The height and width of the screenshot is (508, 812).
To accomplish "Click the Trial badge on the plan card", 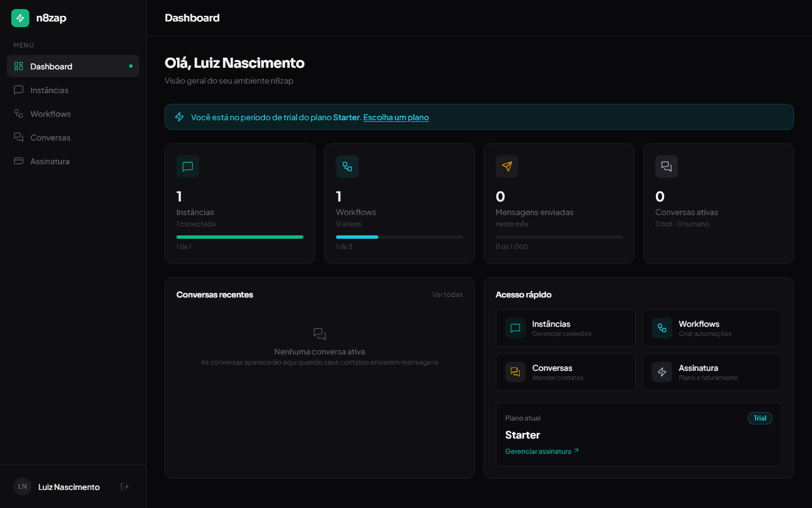I will (x=760, y=418).
